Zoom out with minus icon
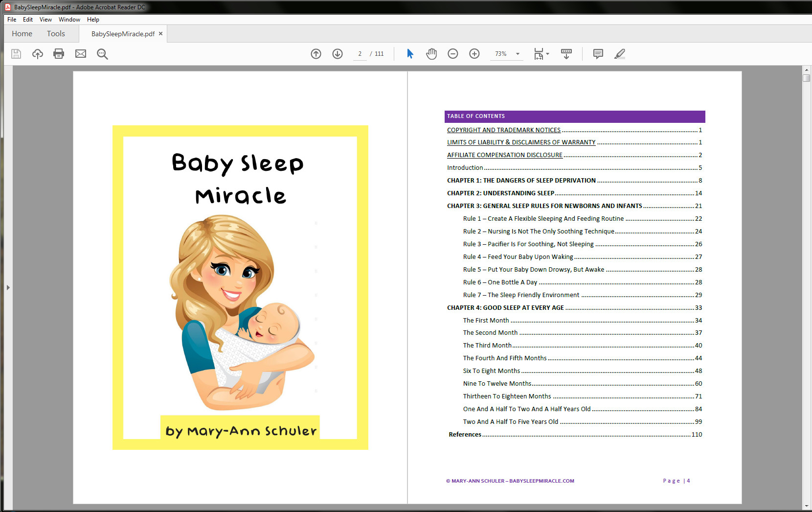 [x=453, y=54]
